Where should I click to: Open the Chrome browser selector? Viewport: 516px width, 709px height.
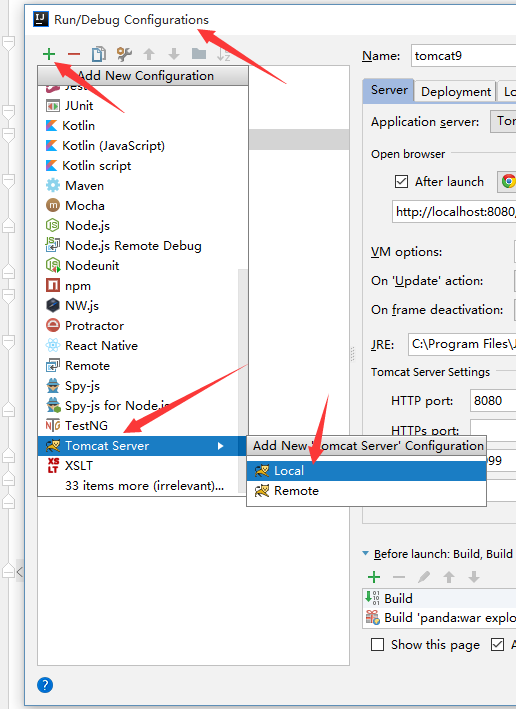[507, 182]
